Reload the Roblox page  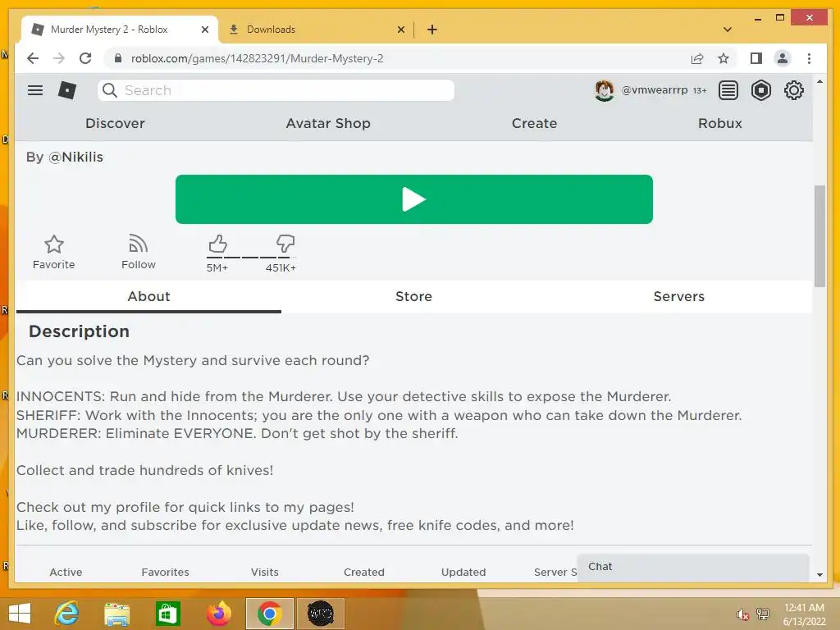click(x=85, y=58)
